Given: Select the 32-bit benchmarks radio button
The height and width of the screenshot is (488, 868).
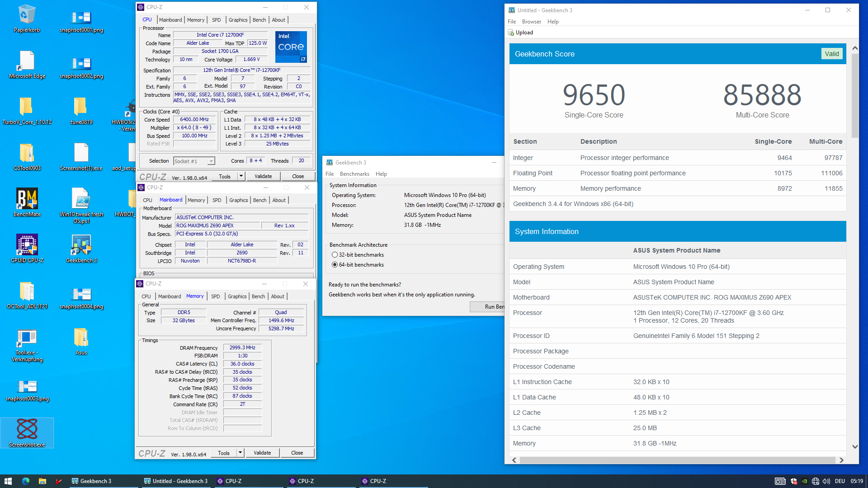Looking at the screenshot, I should [335, 255].
